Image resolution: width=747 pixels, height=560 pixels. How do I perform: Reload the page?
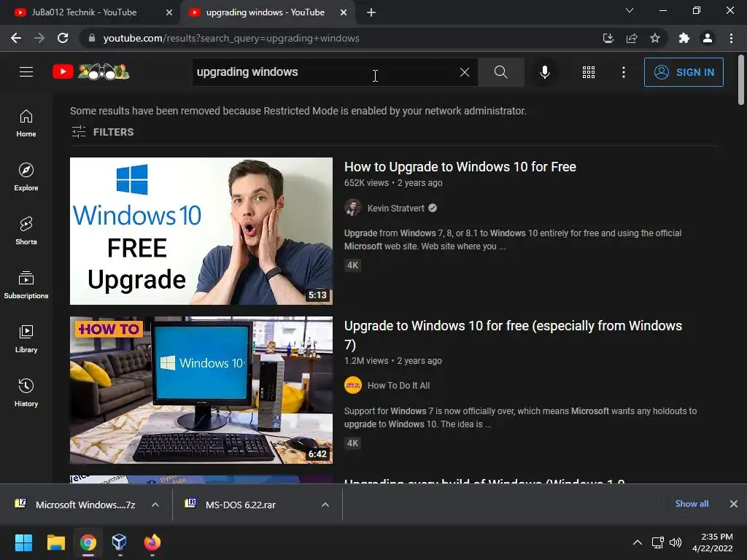tap(63, 38)
